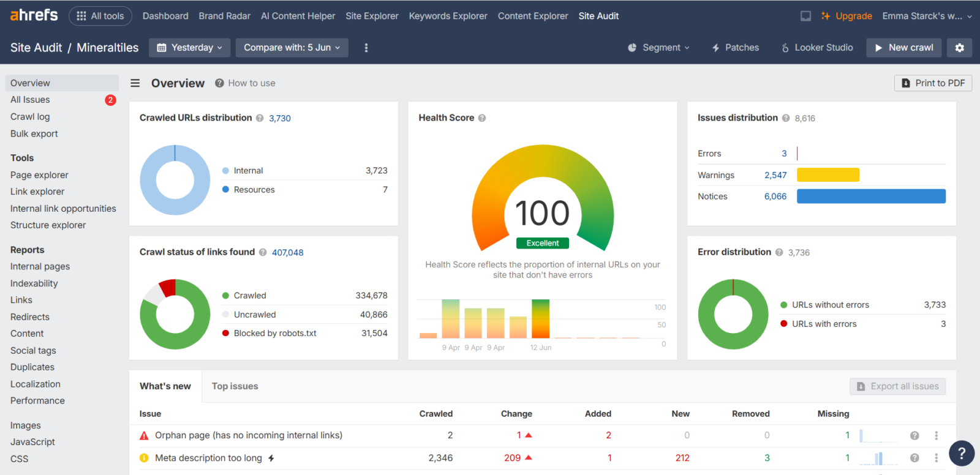The height and width of the screenshot is (475, 980).
Task: Open Looker Studio
Action: tap(817, 48)
